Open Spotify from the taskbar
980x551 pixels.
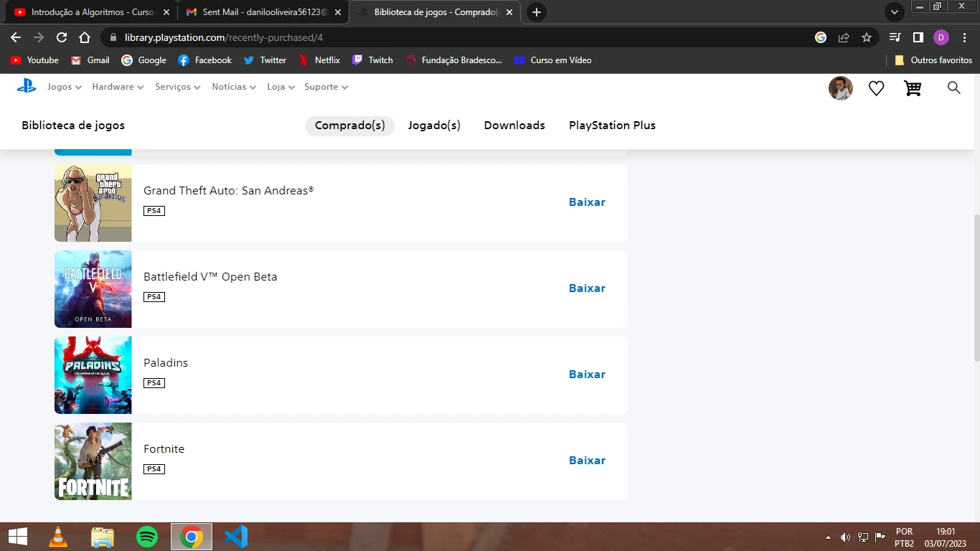147,537
